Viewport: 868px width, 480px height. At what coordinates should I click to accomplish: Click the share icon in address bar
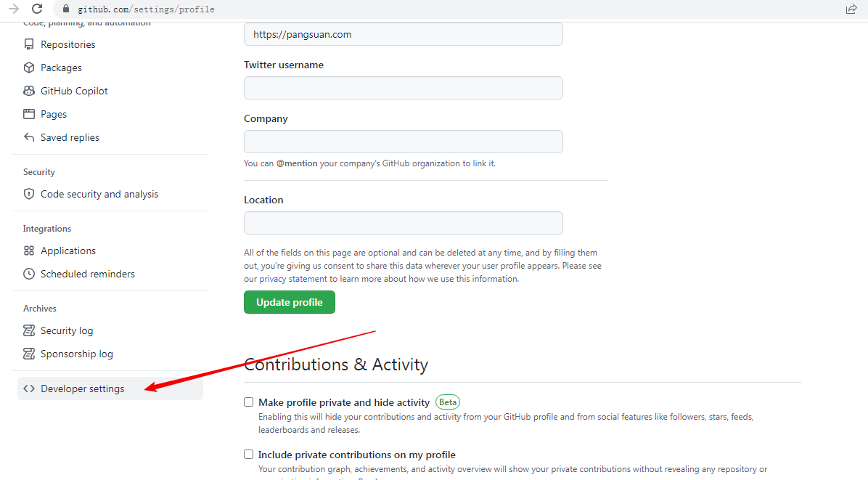[851, 9]
